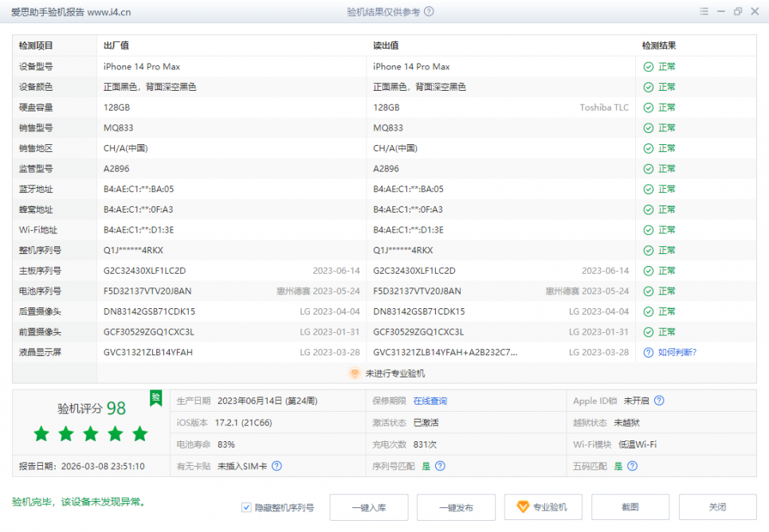
Task: Click the Apple ID锁 help question icon
Action: click(x=659, y=401)
